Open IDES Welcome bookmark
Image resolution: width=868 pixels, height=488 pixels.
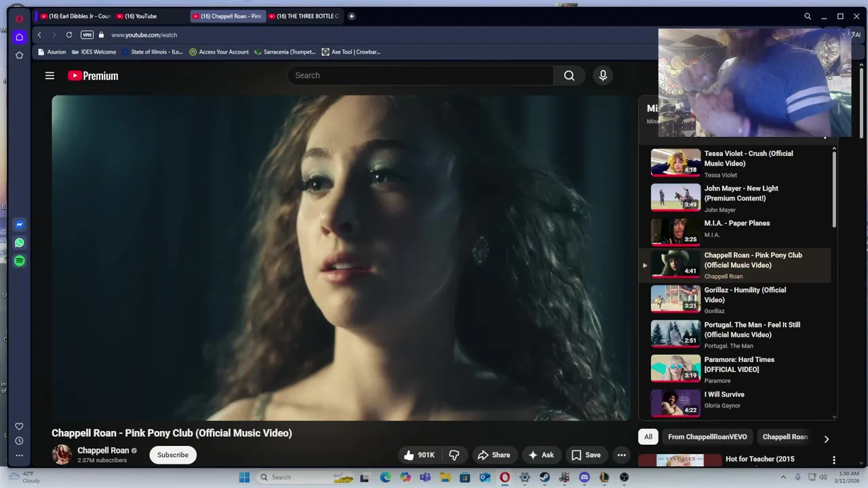(x=94, y=52)
